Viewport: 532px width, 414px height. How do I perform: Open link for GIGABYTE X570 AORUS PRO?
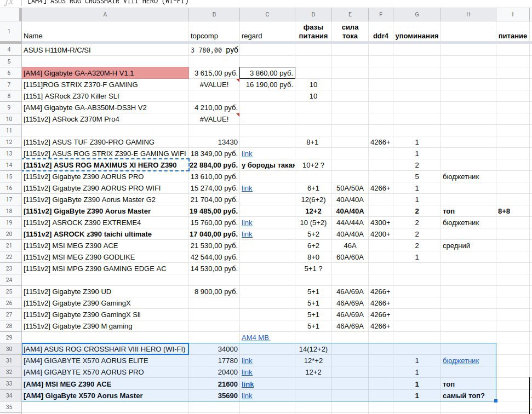pos(247,372)
